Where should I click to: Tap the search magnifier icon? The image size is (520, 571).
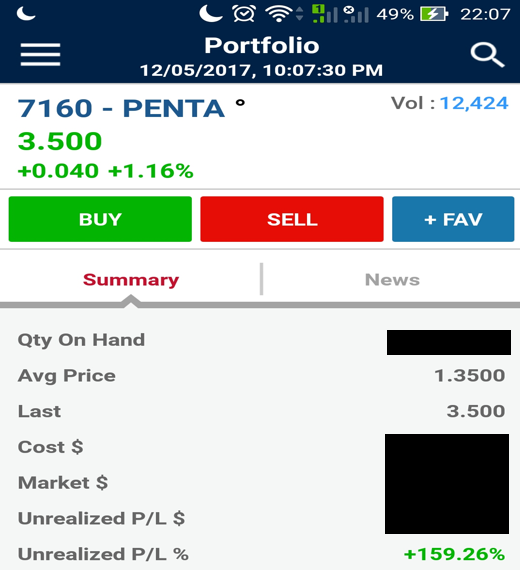pyautogui.click(x=487, y=55)
